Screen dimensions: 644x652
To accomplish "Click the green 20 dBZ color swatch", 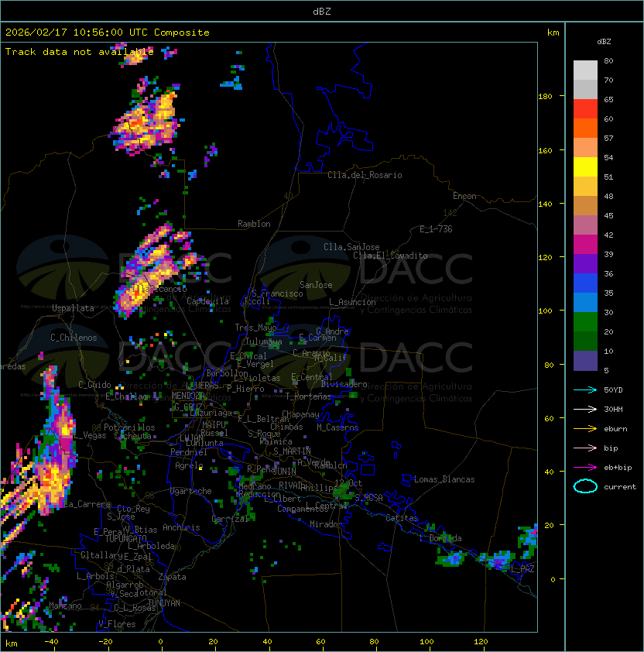I will (585, 322).
